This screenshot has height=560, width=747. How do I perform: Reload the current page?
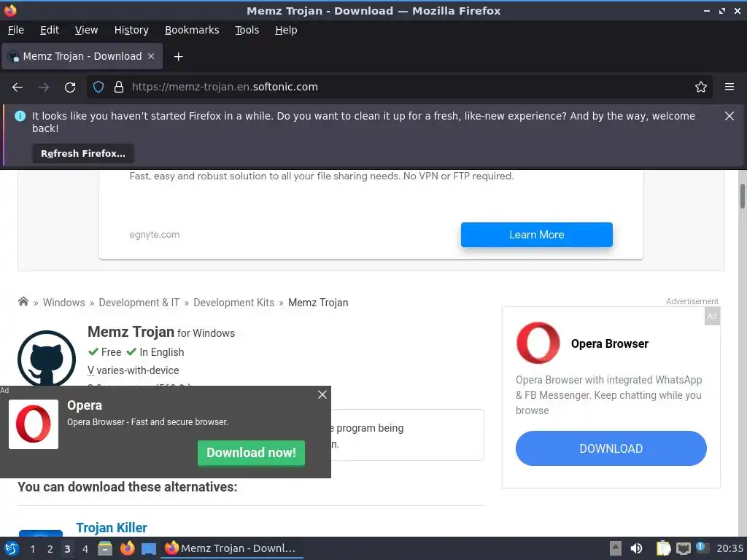[x=70, y=87]
